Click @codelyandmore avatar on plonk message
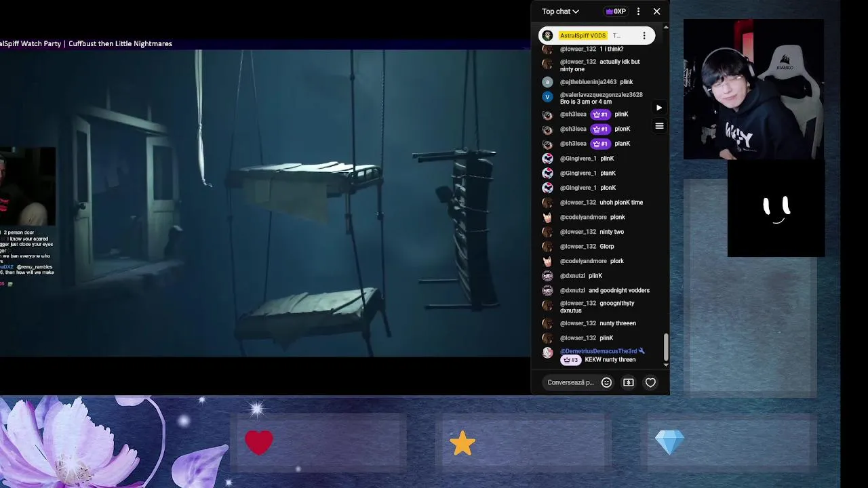 click(547, 218)
